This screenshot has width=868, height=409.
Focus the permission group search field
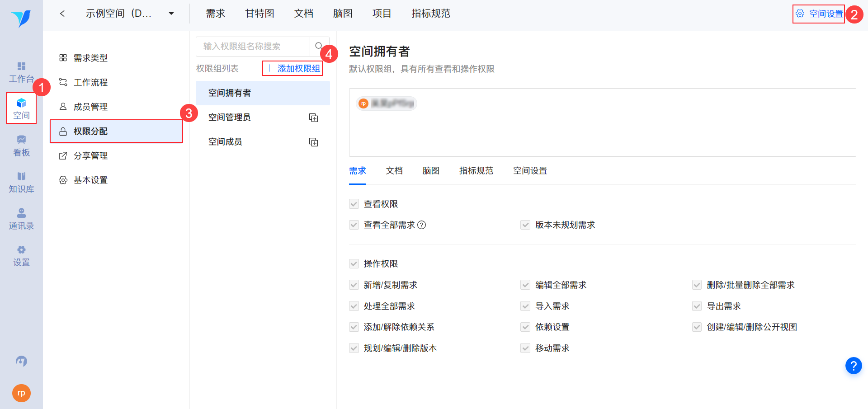[x=253, y=46]
